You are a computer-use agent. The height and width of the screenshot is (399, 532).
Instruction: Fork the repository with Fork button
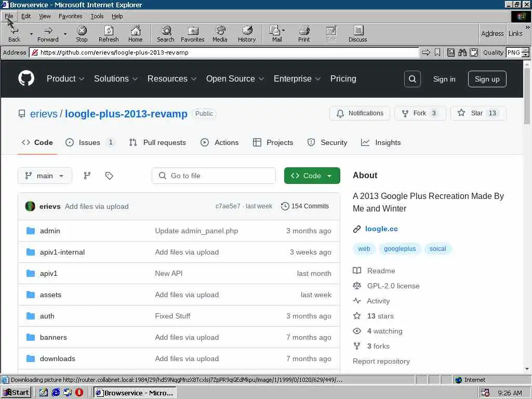pyautogui.click(x=420, y=113)
